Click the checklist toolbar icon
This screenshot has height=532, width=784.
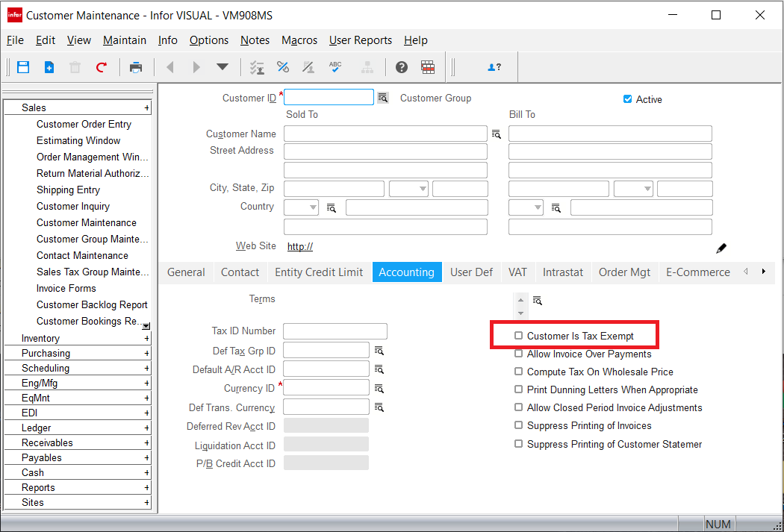tap(257, 67)
